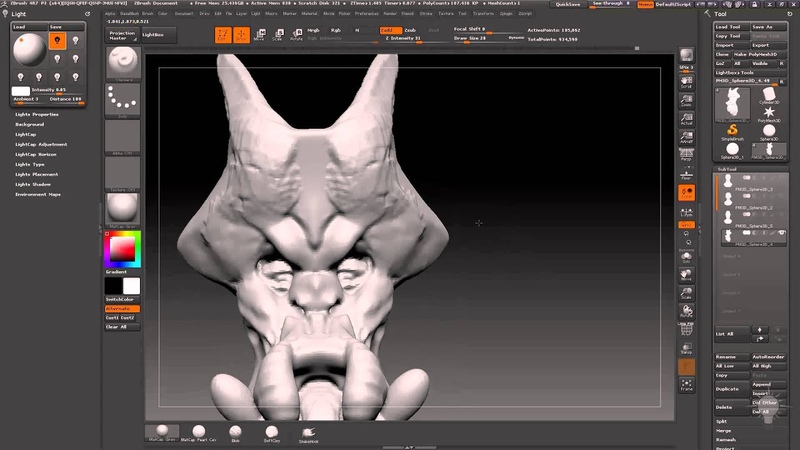
Task: Click the L.Sym local symmetry icon
Action: (686, 212)
